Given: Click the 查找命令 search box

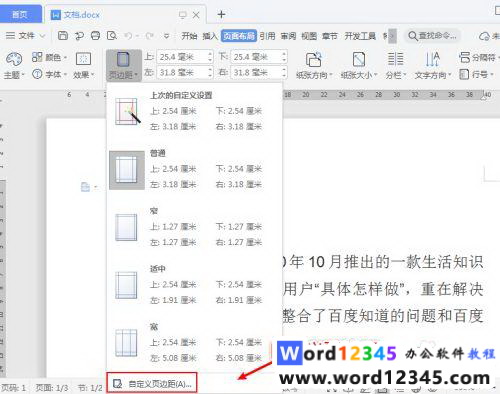Looking at the screenshot, I should point(433,36).
